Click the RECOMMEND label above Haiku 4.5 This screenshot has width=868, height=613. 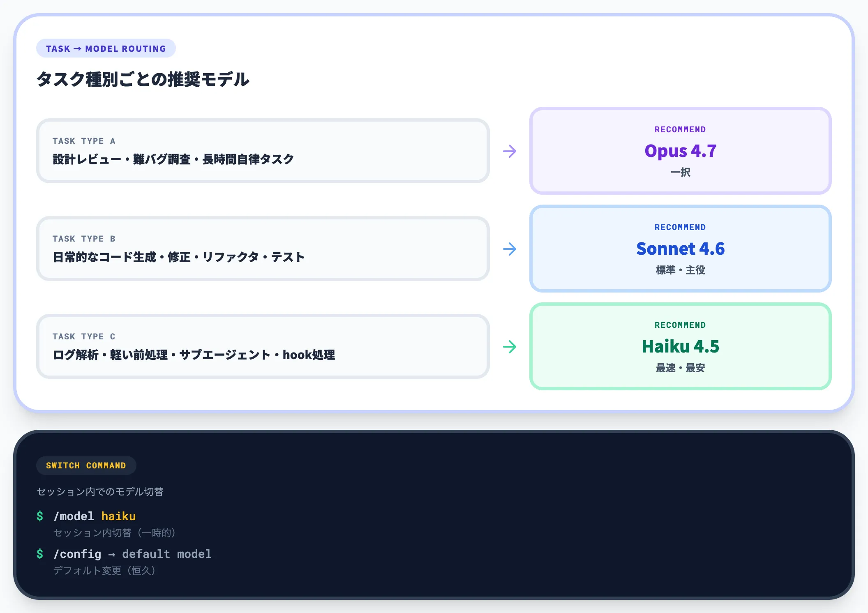click(x=680, y=325)
